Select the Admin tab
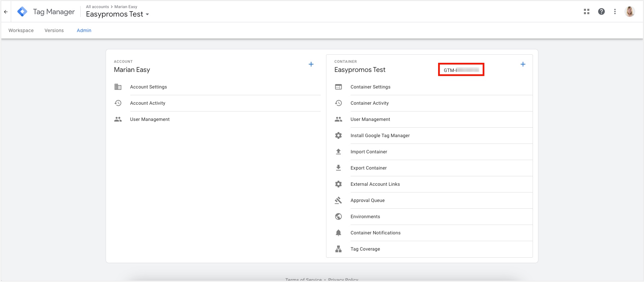The width and height of the screenshot is (644, 282). click(x=84, y=30)
